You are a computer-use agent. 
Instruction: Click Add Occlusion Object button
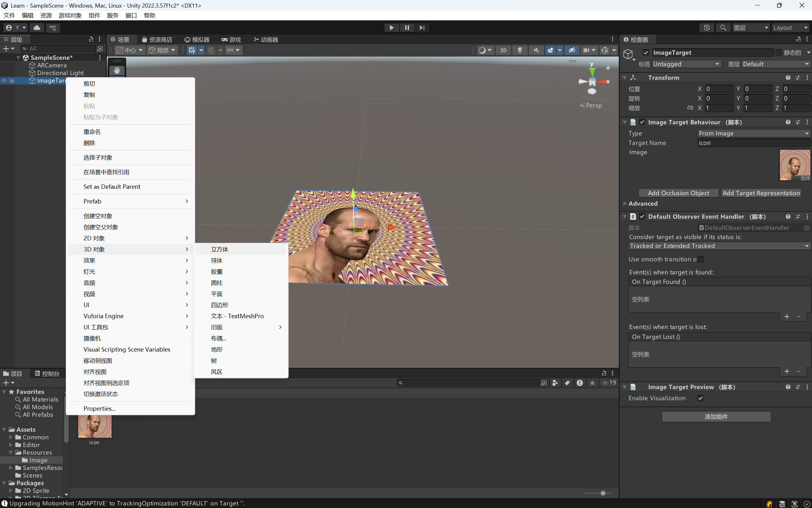coord(678,193)
